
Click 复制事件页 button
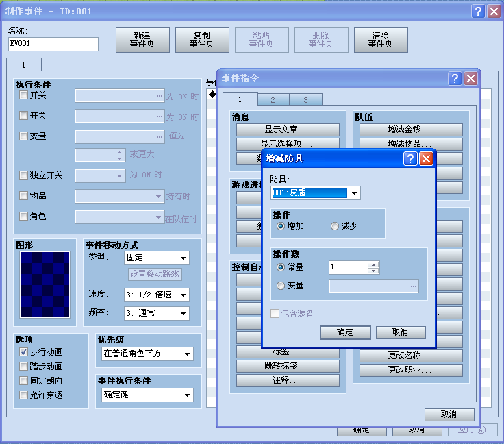pyautogui.click(x=202, y=40)
